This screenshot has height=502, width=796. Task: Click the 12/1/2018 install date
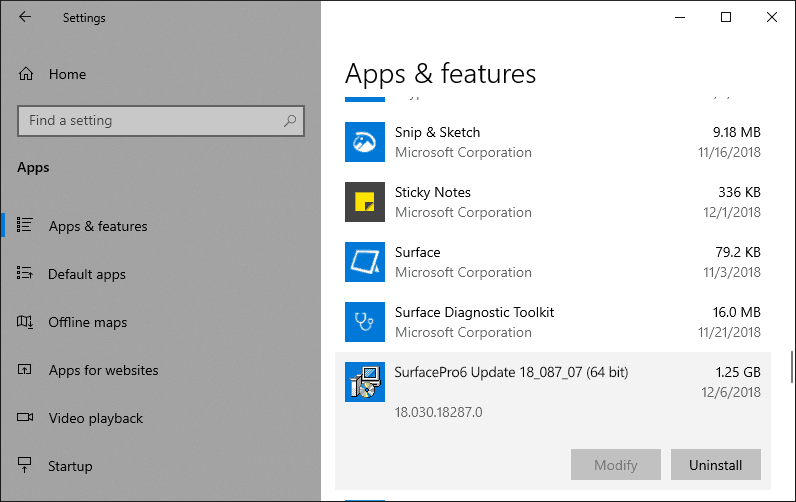732,212
